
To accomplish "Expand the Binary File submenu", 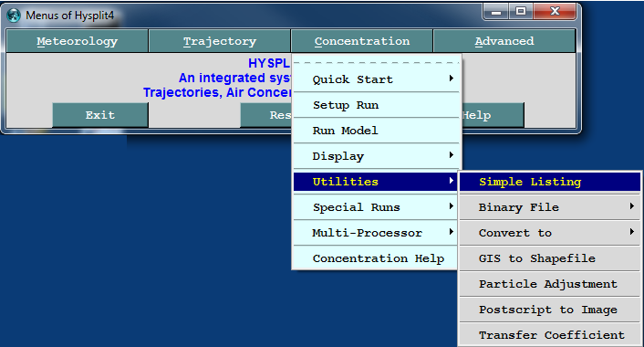I will click(x=549, y=207).
